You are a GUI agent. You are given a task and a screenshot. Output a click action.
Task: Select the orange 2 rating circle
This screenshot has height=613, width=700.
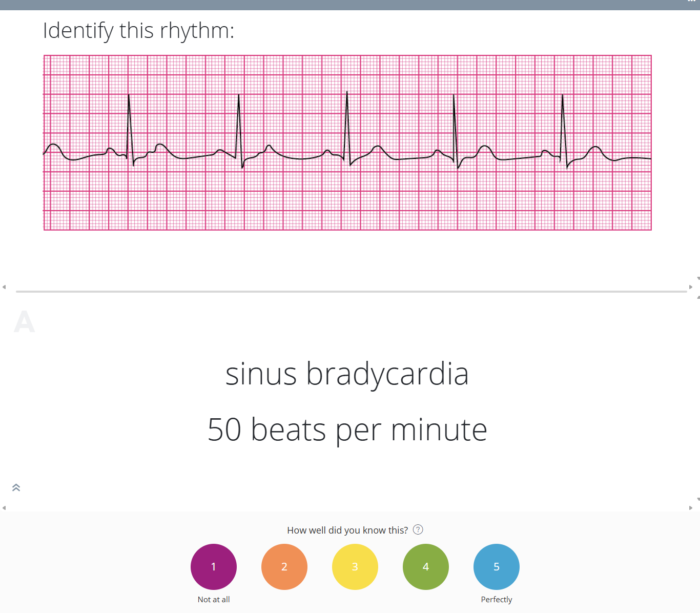[x=284, y=567]
